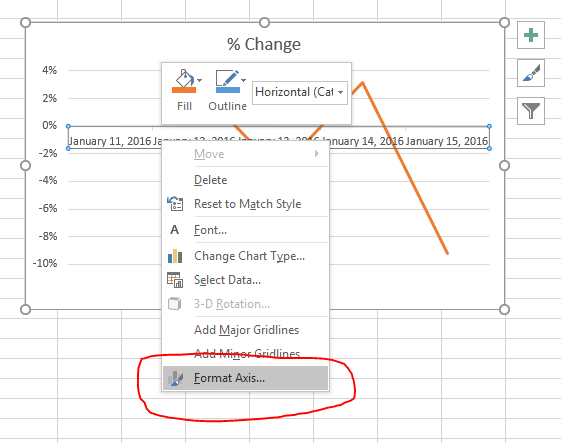Click the January 11, 2016 axis label
Image resolution: width=561 pixels, height=443 pixels.
click(110, 141)
